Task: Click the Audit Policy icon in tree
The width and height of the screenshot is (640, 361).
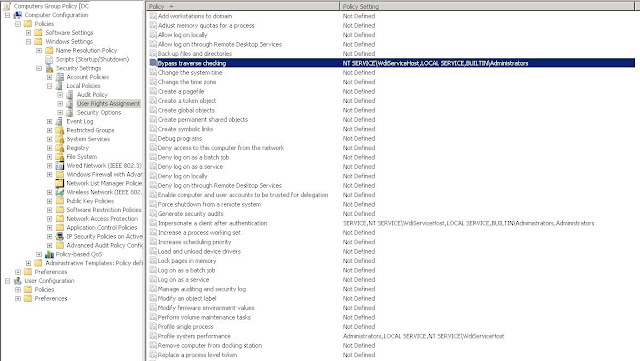Action: 70,95
